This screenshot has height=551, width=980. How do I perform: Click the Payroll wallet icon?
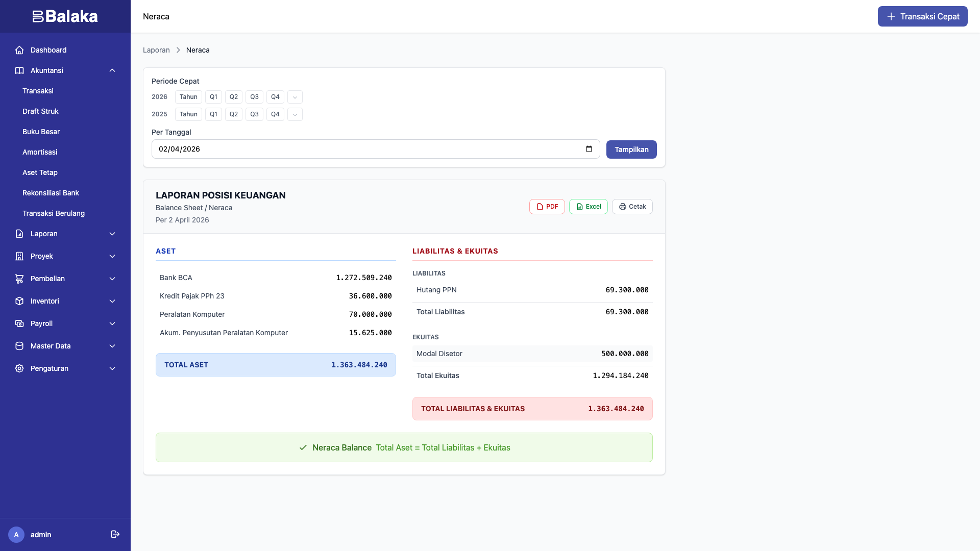(x=19, y=323)
